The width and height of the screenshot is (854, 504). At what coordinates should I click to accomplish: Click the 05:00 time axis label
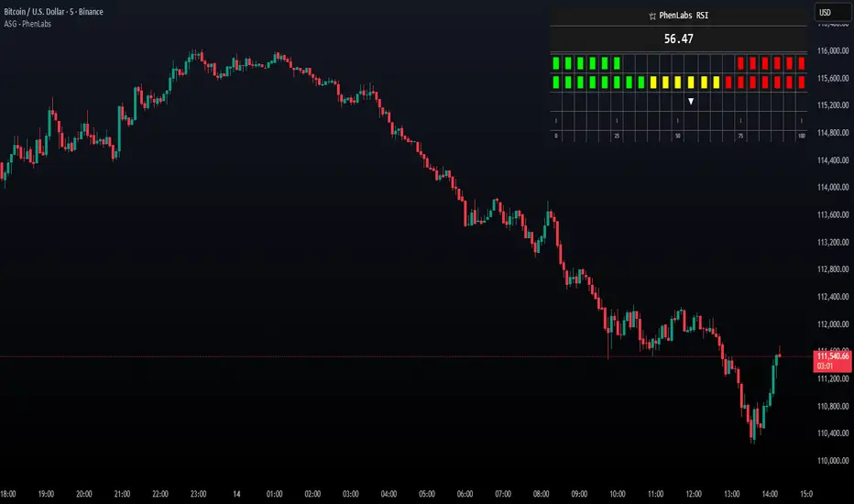point(427,494)
